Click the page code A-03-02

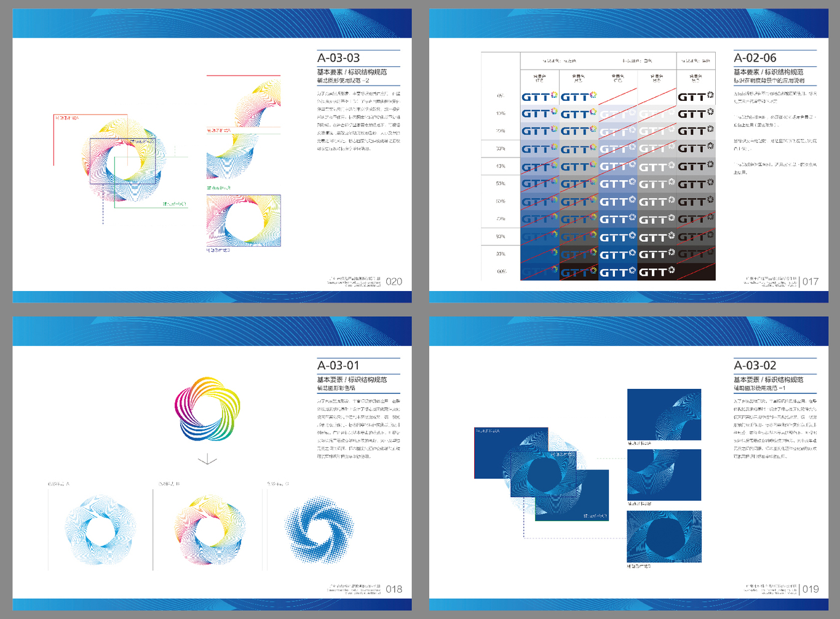pyautogui.click(x=755, y=365)
